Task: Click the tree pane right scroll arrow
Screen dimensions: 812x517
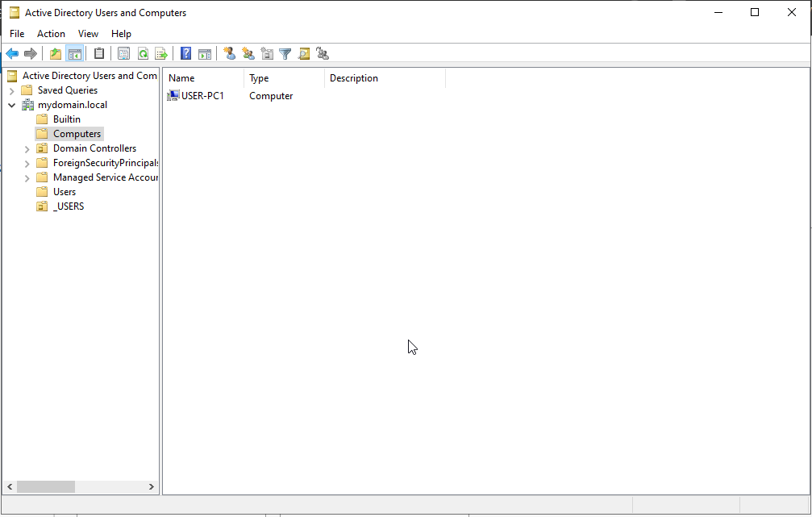Action: click(x=152, y=487)
